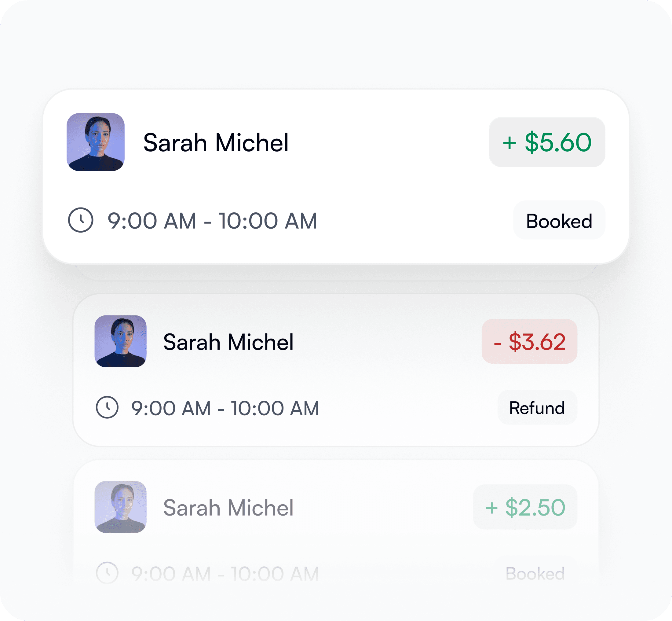Click the green + $2.50 amount badge
Viewport: 672px width, 621px height.
click(x=524, y=507)
